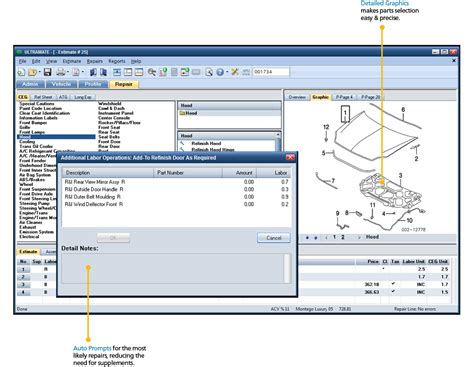
Task: Click the blue Help question mark icon
Action: (x=220, y=72)
